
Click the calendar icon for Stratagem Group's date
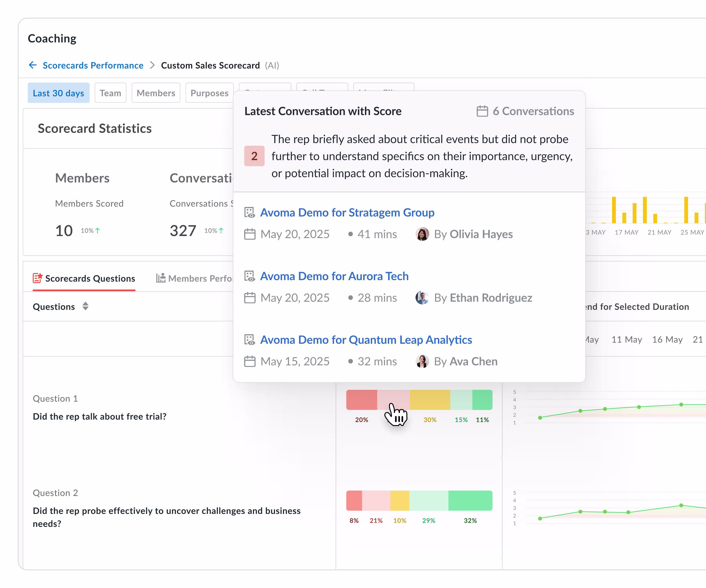[x=250, y=234]
